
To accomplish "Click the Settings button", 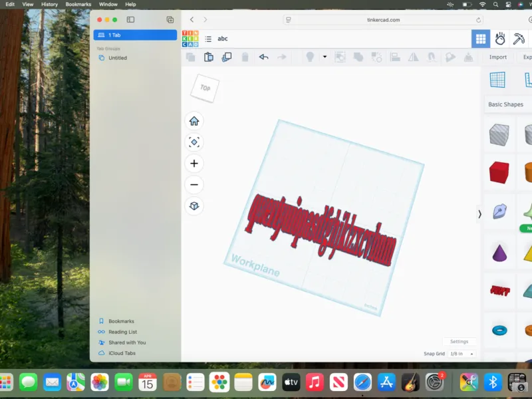I will [x=459, y=342].
